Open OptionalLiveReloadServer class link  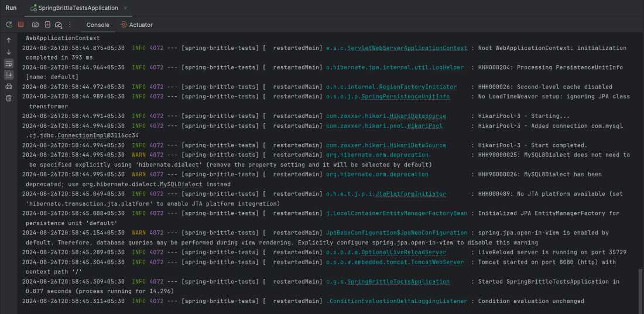[403, 252]
